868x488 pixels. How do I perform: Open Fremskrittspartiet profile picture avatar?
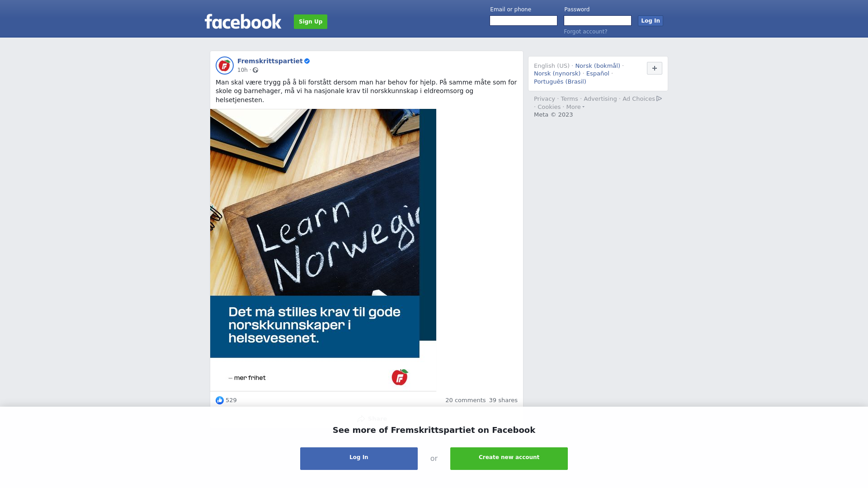pos(225,66)
